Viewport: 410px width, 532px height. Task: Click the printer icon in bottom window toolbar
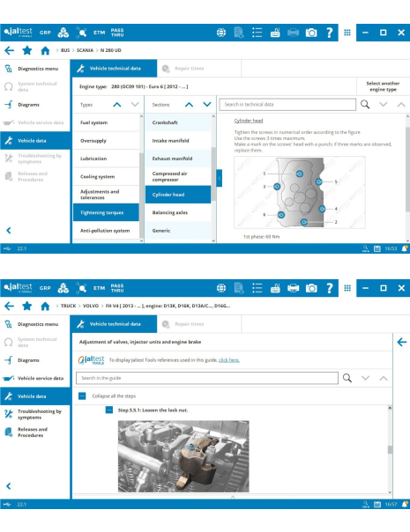293,288
